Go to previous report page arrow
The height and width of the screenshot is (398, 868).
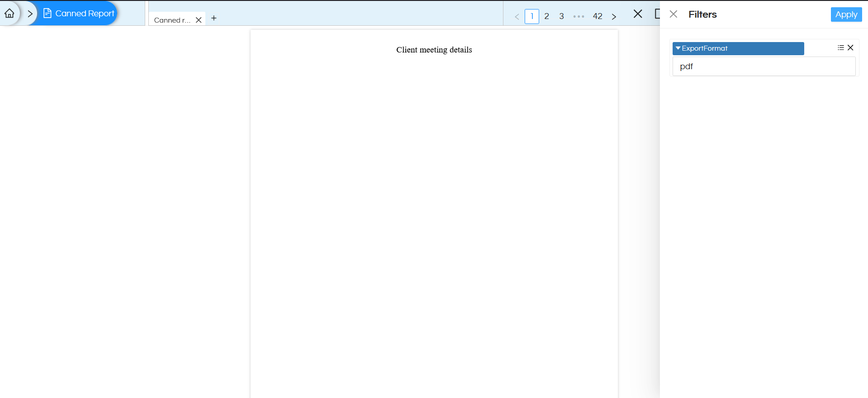click(x=517, y=17)
